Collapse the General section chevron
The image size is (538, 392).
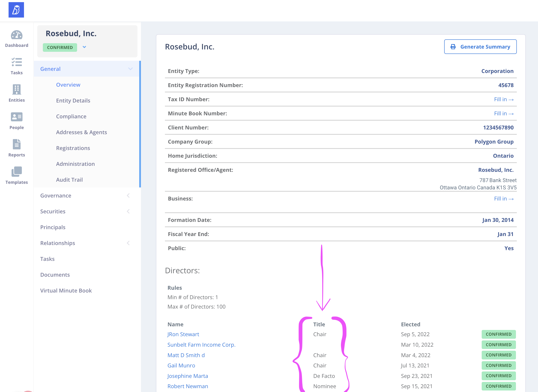click(130, 69)
